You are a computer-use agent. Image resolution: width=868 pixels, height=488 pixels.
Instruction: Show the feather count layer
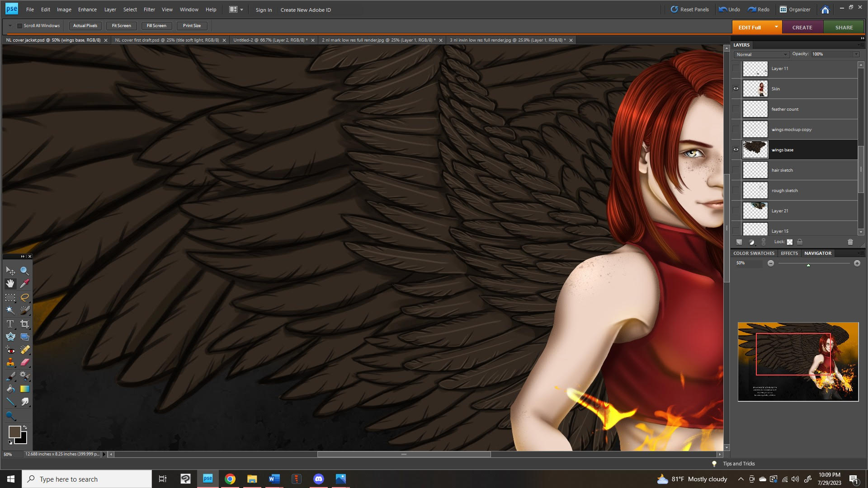pos(736,109)
